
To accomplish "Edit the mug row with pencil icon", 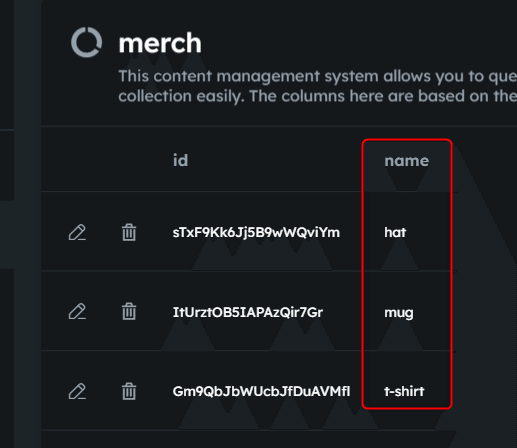I will tap(77, 312).
